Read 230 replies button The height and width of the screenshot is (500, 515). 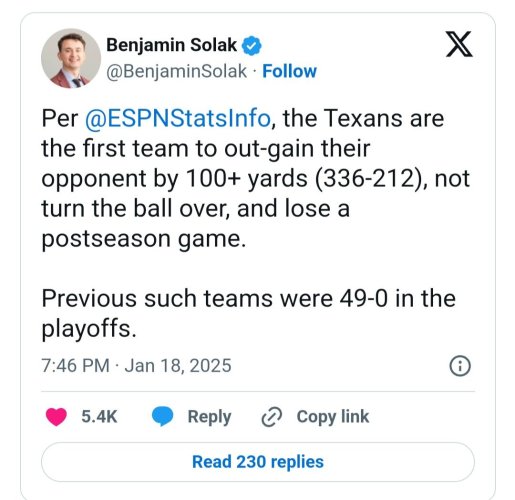coord(258,462)
